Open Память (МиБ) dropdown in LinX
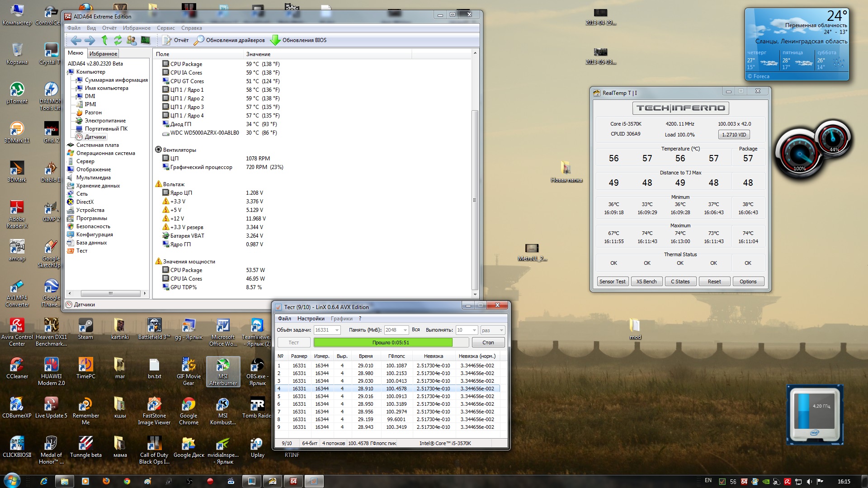This screenshot has height=488, width=868. (405, 330)
